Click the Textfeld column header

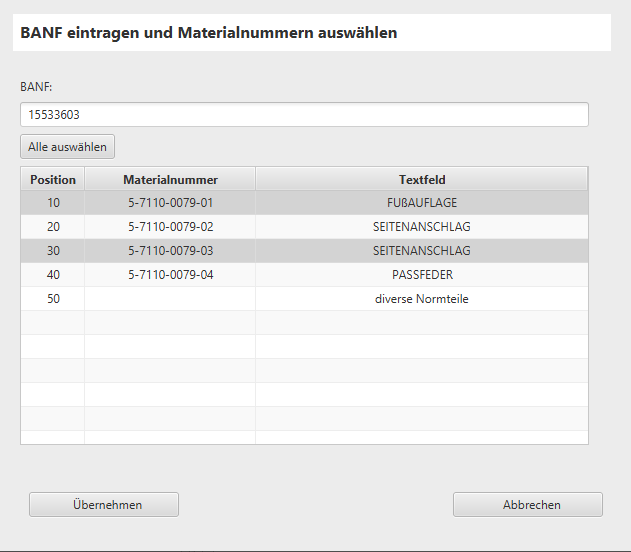click(x=421, y=180)
